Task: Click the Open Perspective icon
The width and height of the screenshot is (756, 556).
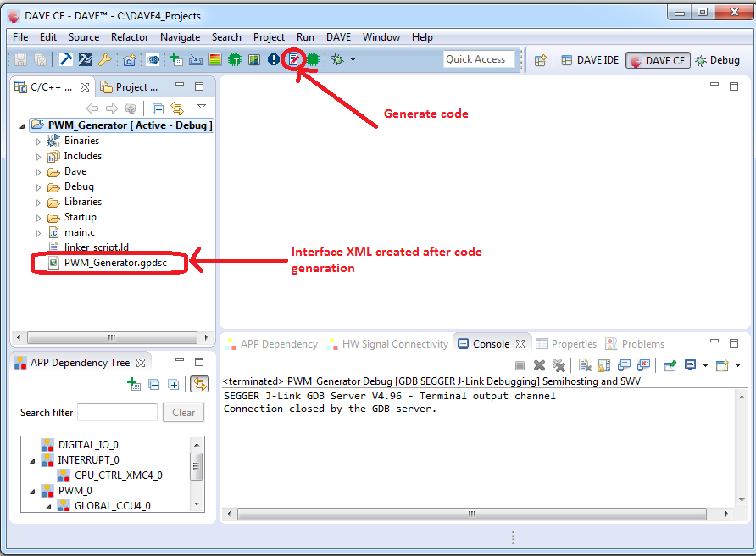Action: tap(541, 60)
